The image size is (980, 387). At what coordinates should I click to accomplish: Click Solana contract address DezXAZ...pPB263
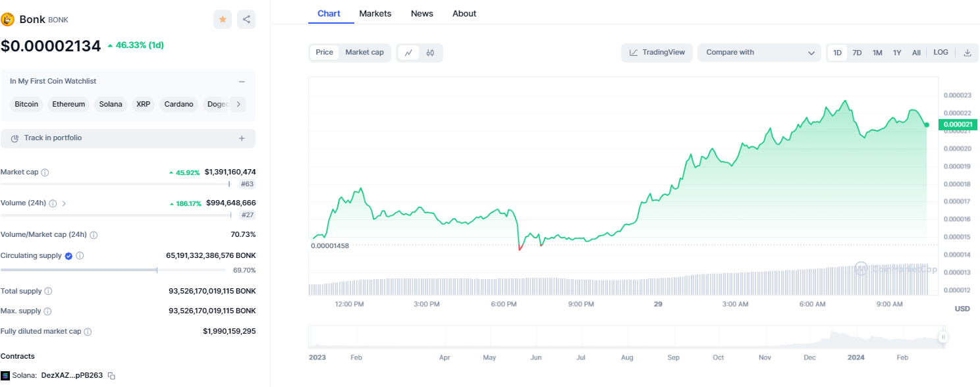[72, 376]
